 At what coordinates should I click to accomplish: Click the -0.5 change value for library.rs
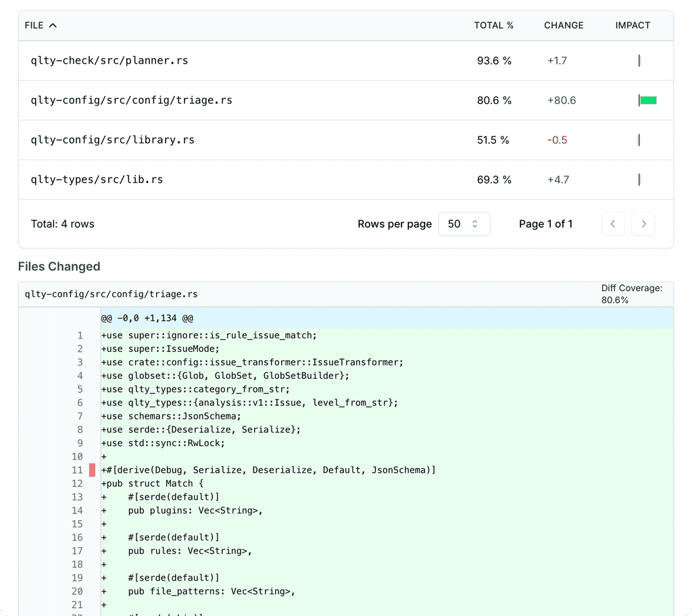click(557, 140)
